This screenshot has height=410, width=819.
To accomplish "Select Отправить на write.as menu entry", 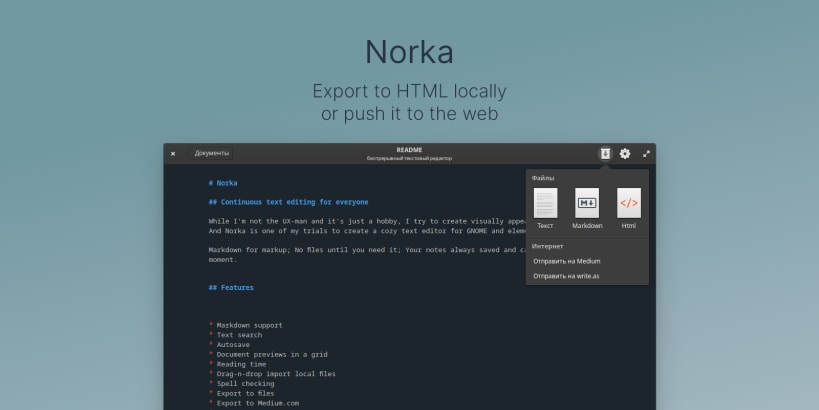I will [x=566, y=276].
